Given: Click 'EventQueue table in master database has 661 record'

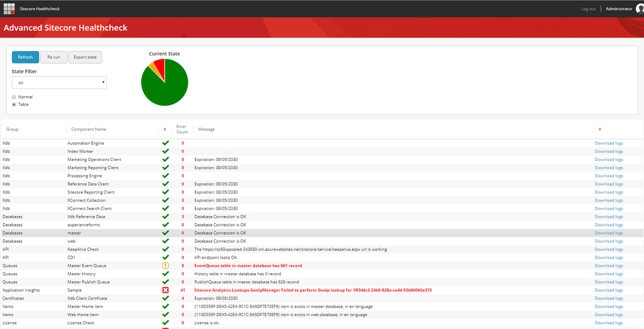Looking at the screenshot, I should (x=248, y=266).
